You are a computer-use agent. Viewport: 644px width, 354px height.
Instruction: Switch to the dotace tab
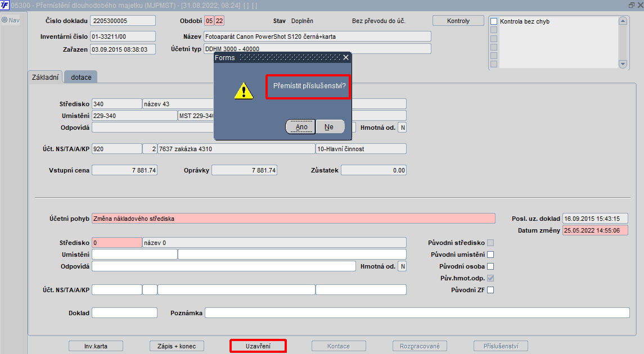(81, 77)
